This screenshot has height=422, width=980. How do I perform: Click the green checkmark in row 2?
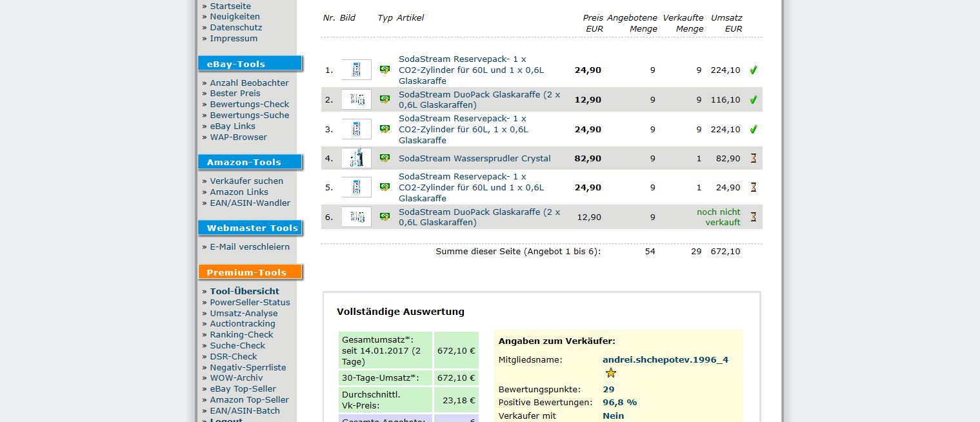pyautogui.click(x=753, y=99)
